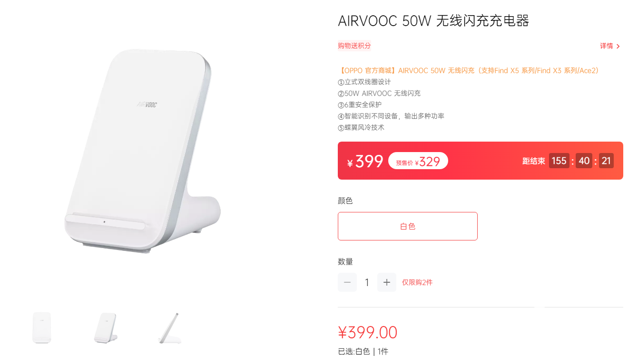Select the front-view charger thumbnail
638x364 pixels.
pyautogui.click(x=42, y=327)
